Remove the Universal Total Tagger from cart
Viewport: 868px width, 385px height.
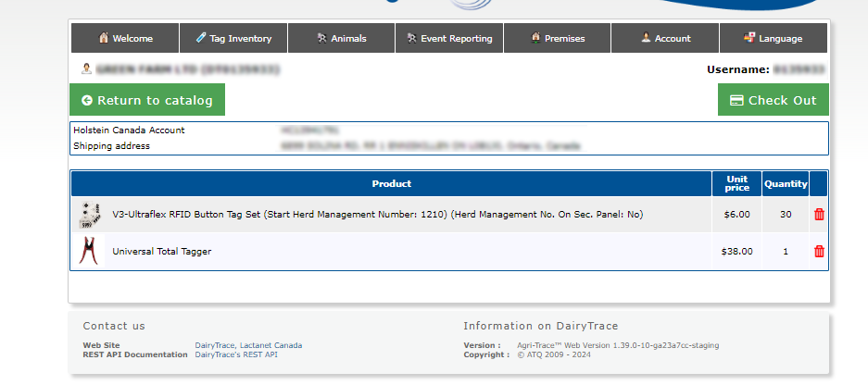pos(819,252)
